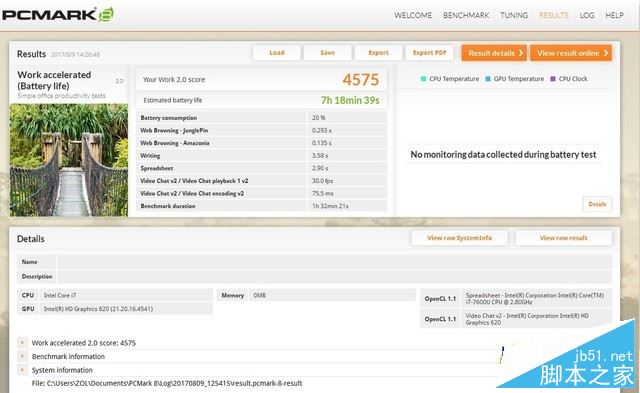Screen dimensions: 640x393
Task: Click the Name input field
Action: click(334, 262)
